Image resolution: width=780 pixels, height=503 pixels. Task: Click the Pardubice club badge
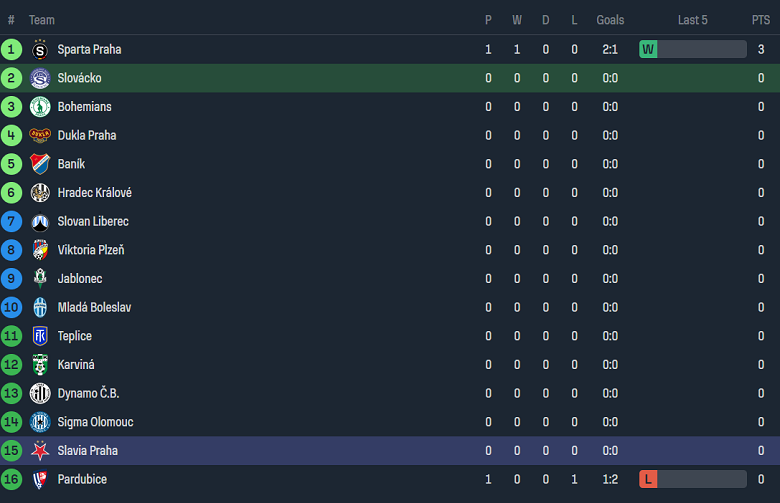[x=40, y=480]
